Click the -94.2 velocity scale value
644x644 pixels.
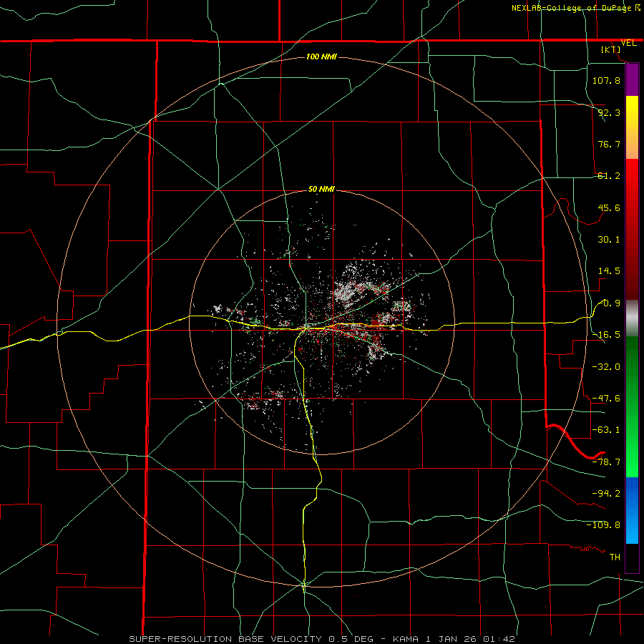[x=606, y=493]
